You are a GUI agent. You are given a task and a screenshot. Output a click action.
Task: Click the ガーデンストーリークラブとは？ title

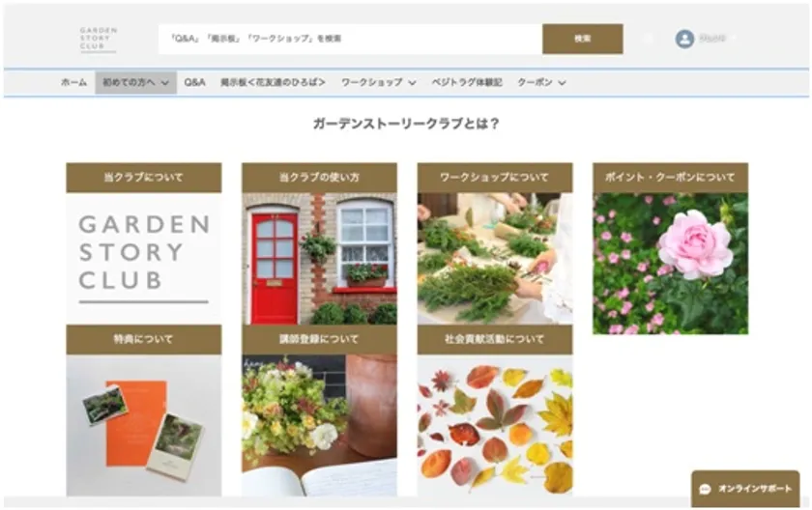pyautogui.click(x=406, y=124)
